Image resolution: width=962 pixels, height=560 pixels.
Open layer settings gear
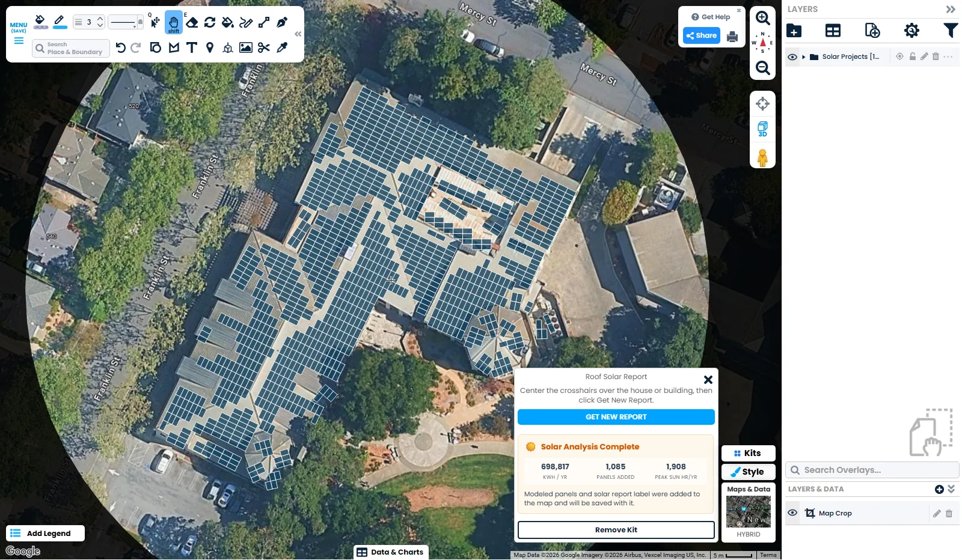(911, 31)
